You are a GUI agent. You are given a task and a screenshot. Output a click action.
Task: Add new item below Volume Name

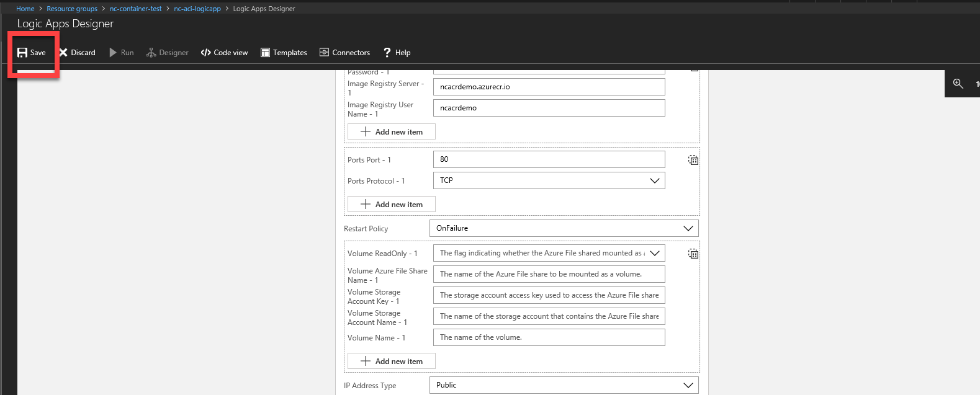391,361
